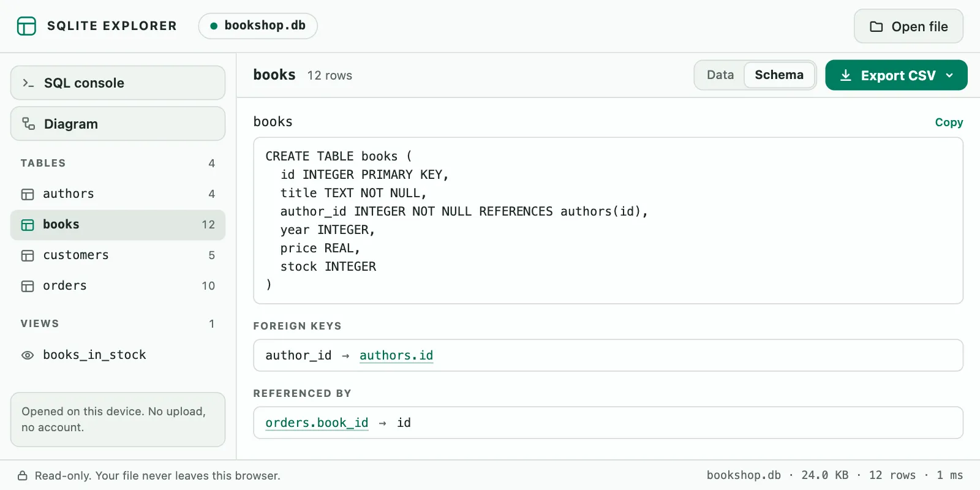Click the "id" target in Referenced By row
Image resolution: width=980 pixels, height=490 pixels.
[404, 423]
